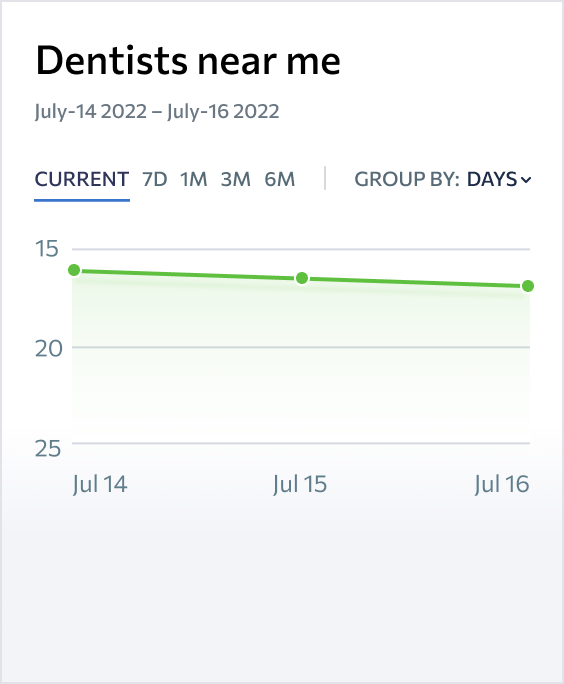
Task: Click the Jul 15 data point
Action: (302, 278)
